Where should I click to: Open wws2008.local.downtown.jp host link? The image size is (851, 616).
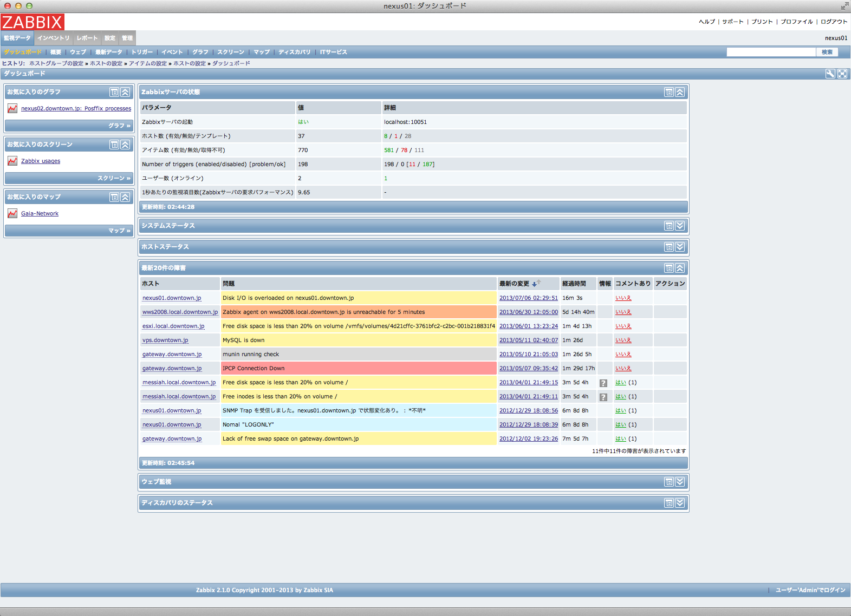[180, 312]
